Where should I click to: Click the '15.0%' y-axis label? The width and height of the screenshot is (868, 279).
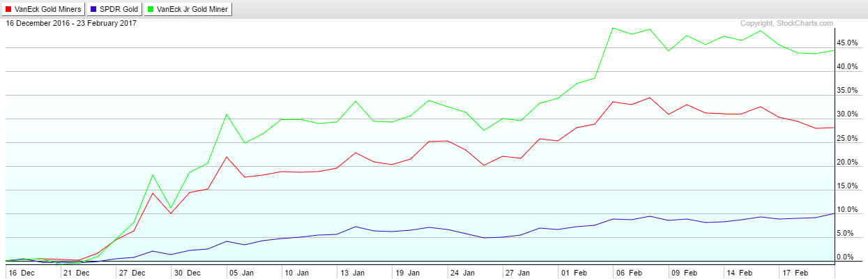(x=847, y=186)
